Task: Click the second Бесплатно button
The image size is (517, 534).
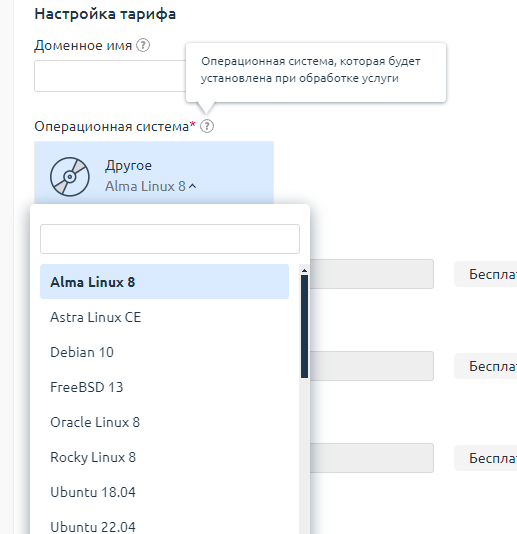Action: tap(486, 366)
